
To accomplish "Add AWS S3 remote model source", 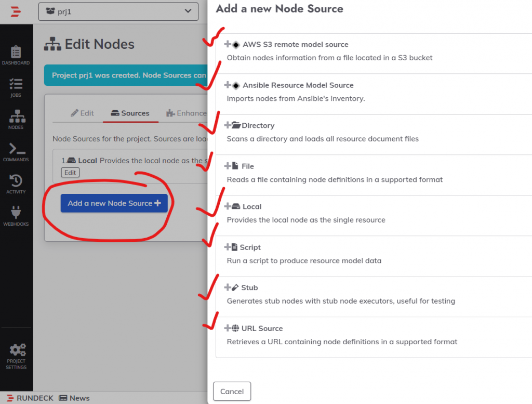I will point(295,45).
